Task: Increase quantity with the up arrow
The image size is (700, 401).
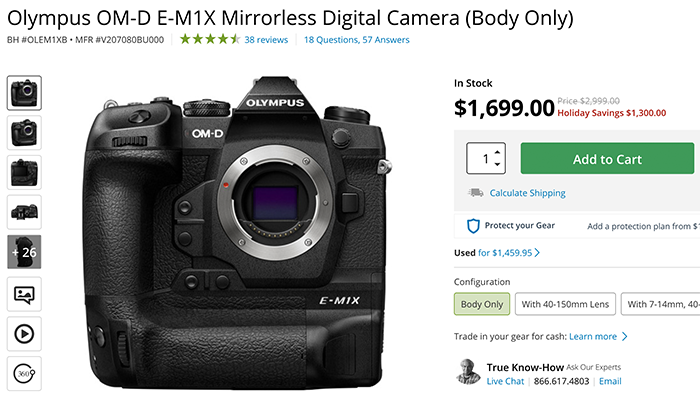Action: click(x=498, y=151)
